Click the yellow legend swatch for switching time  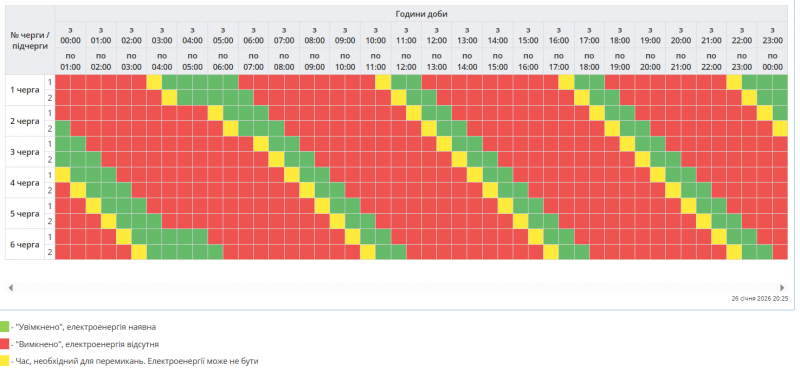coord(5,361)
